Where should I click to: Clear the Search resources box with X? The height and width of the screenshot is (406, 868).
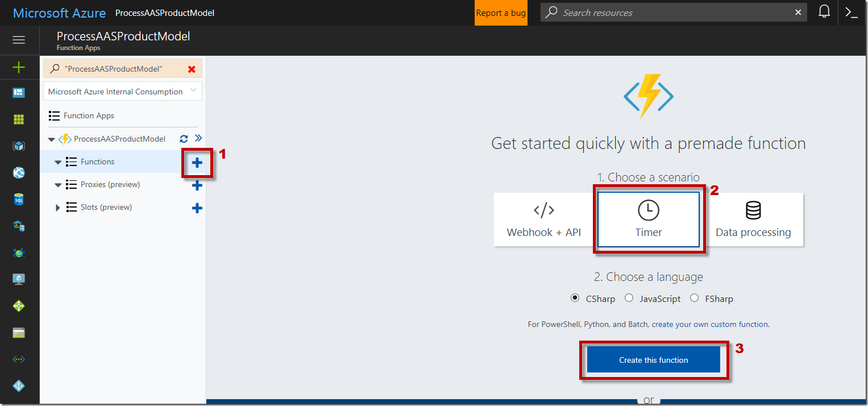tap(798, 13)
